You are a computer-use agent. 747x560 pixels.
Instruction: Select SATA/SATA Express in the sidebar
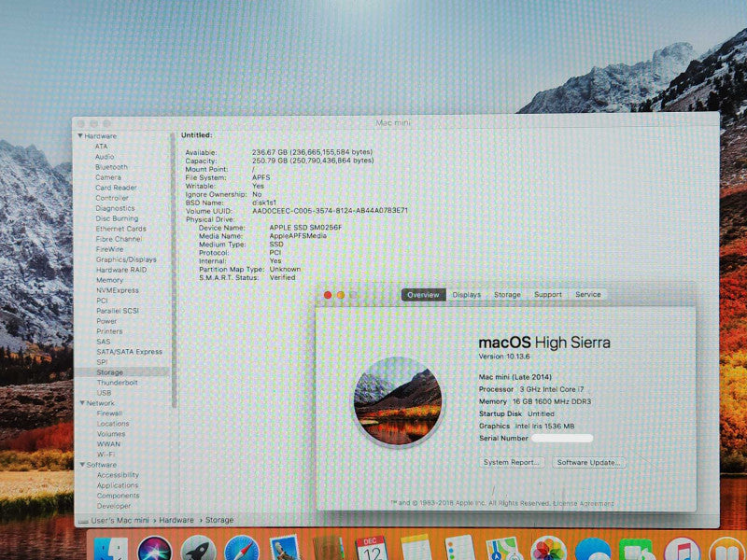130,352
